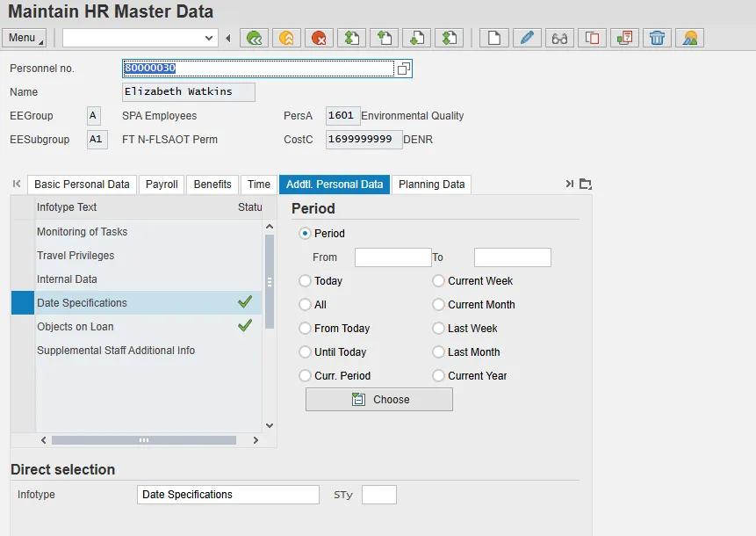Click the glasses Display icon
756x536 pixels.
[x=559, y=38]
